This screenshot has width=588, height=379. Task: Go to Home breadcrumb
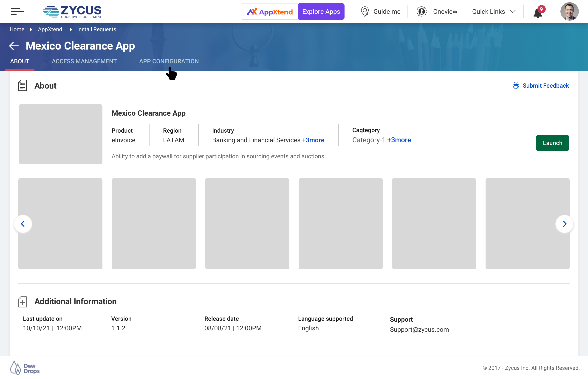[17, 29]
